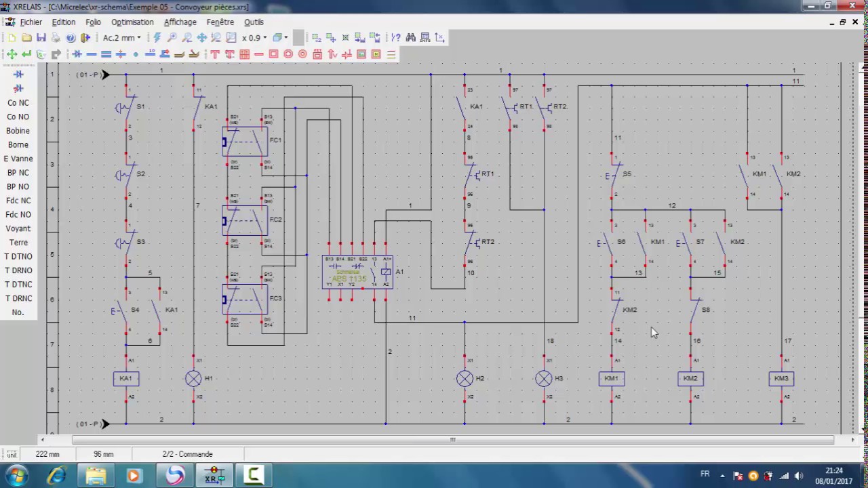This screenshot has width=868, height=488.
Task: Choose Fdc NO in symbol palette
Action: (x=18, y=214)
